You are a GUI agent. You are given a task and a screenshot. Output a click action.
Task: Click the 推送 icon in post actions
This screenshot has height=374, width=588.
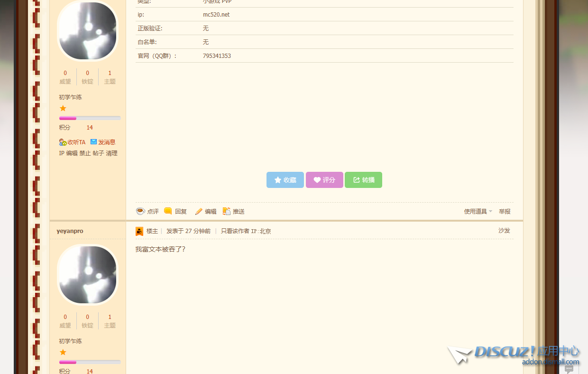point(227,211)
